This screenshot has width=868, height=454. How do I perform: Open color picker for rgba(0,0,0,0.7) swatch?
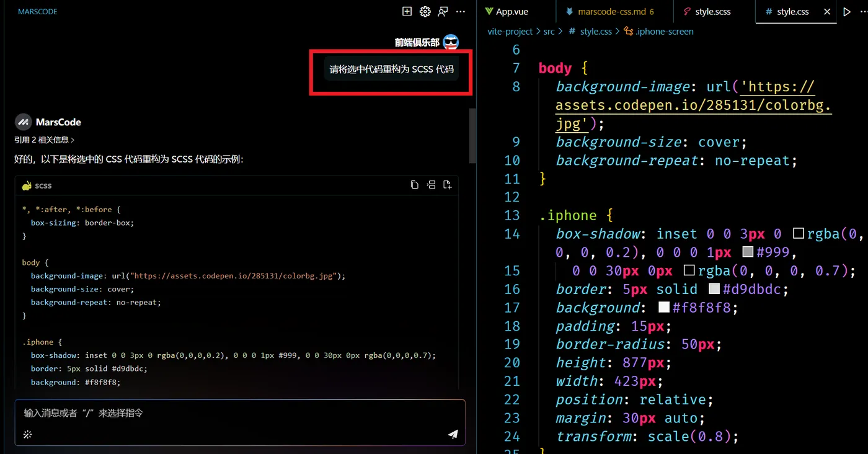[689, 271]
